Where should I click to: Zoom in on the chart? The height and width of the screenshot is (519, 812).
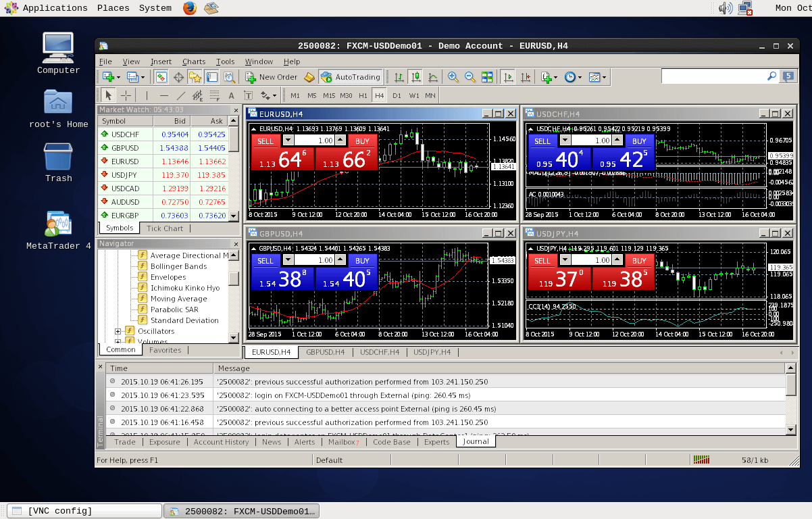coord(453,77)
